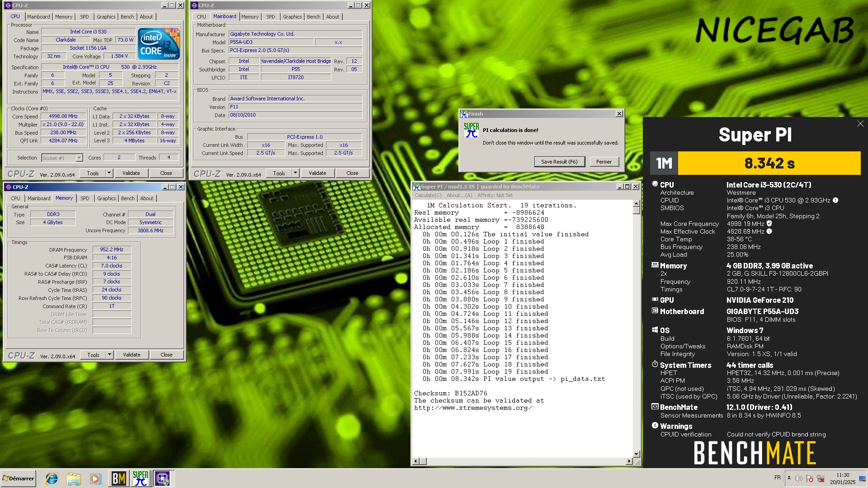Click Affinity: Not Set in Super PI menu
Viewport: 868px width, 488px height.
click(x=495, y=195)
